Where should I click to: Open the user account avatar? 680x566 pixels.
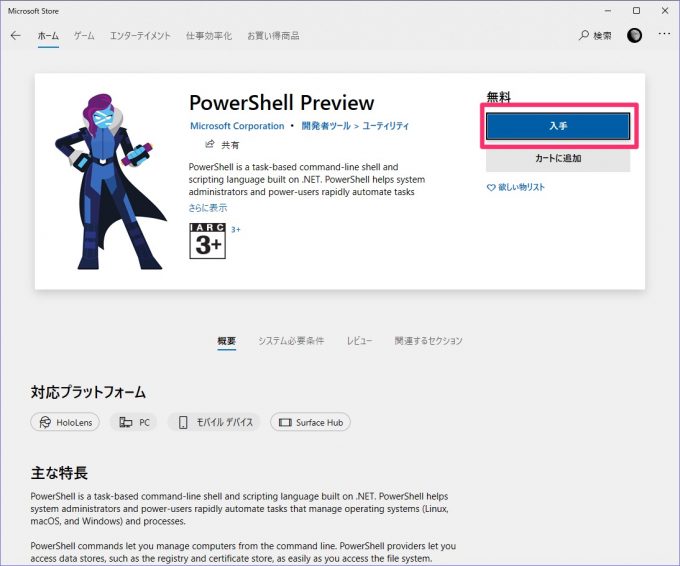tap(634, 36)
